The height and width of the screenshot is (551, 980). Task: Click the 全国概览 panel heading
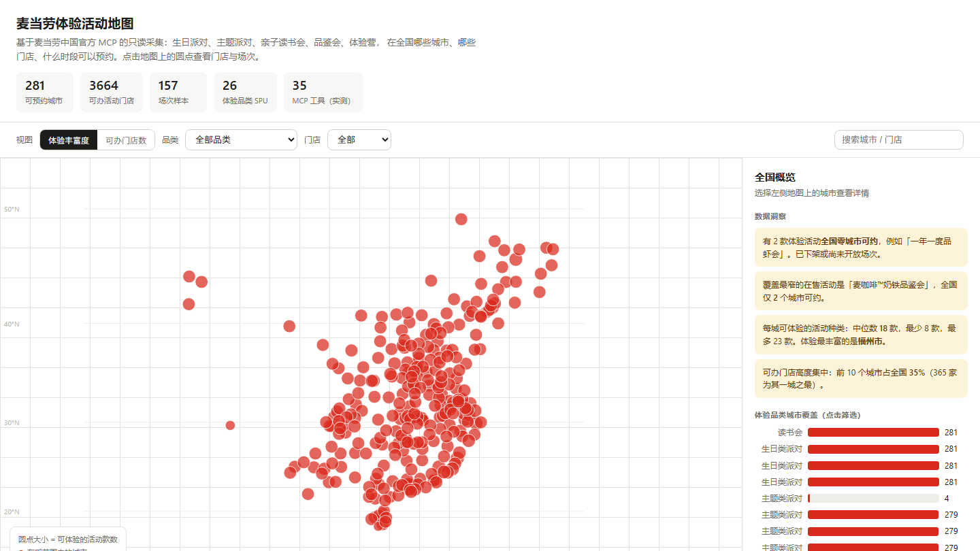pyautogui.click(x=775, y=178)
